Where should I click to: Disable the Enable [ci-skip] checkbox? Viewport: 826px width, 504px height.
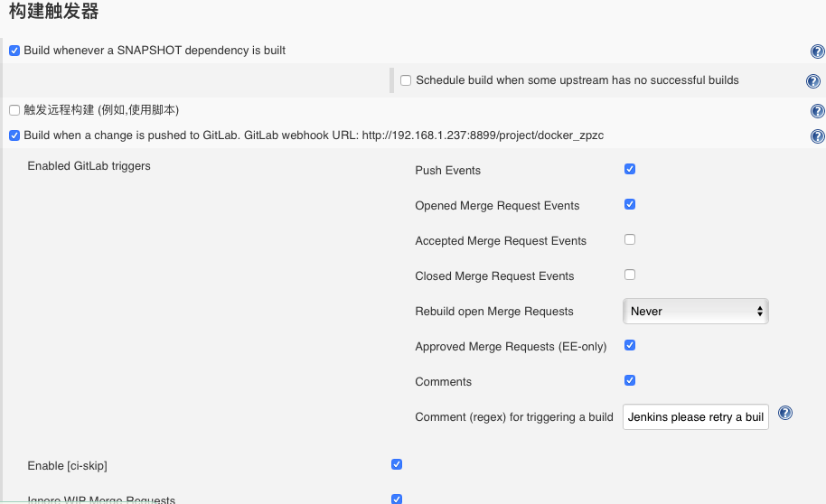[x=398, y=464]
